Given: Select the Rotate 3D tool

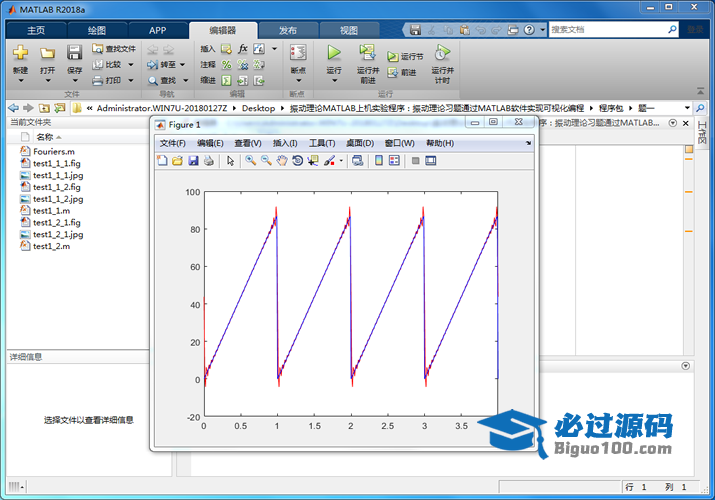Looking at the screenshot, I should pos(297,160).
